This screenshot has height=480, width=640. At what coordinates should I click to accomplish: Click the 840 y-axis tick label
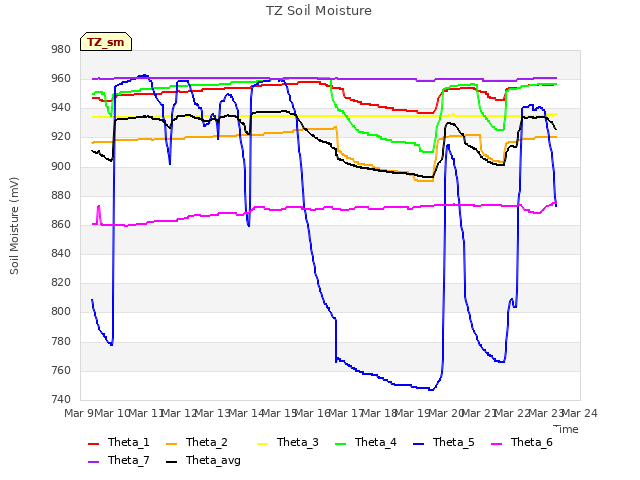pyautogui.click(x=61, y=253)
